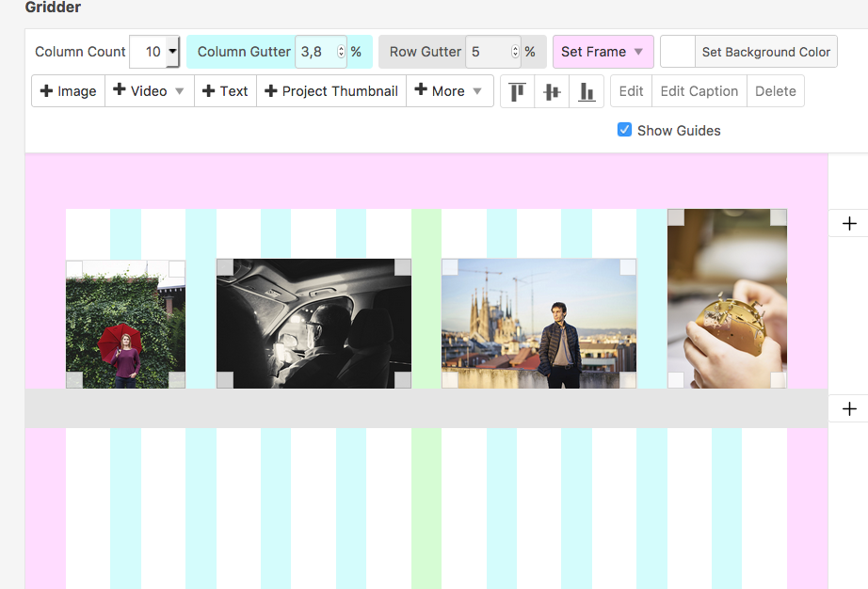Add a row using the lower plus icon

click(x=849, y=408)
